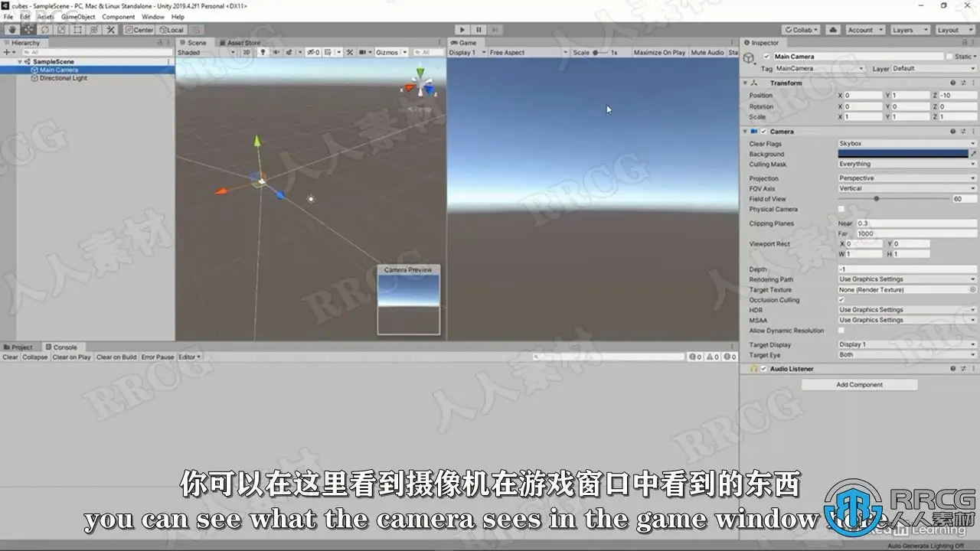Image resolution: width=980 pixels, height=551 pixels.
Task: Click the Collab button
Action: 801,30
